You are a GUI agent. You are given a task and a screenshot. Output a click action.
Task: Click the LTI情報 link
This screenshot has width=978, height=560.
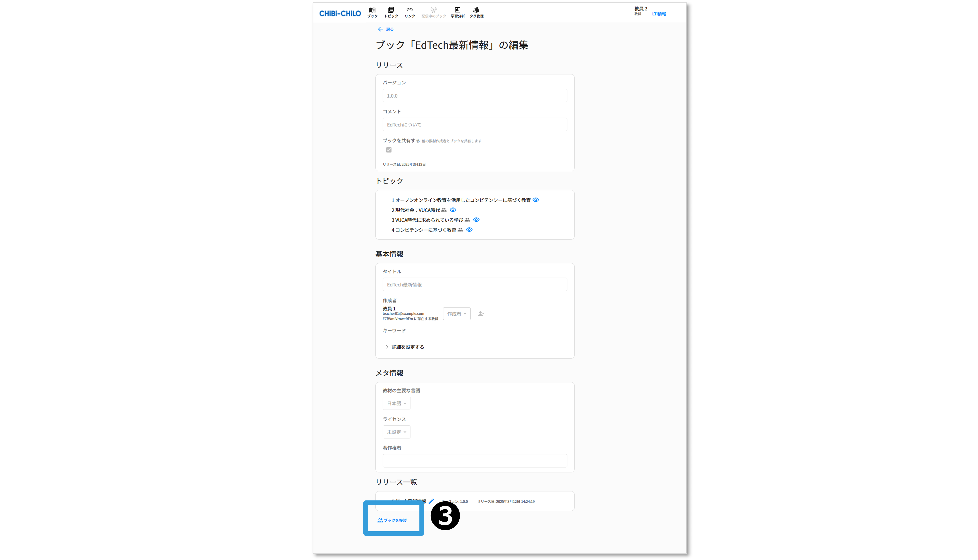[x=659, y=14]
